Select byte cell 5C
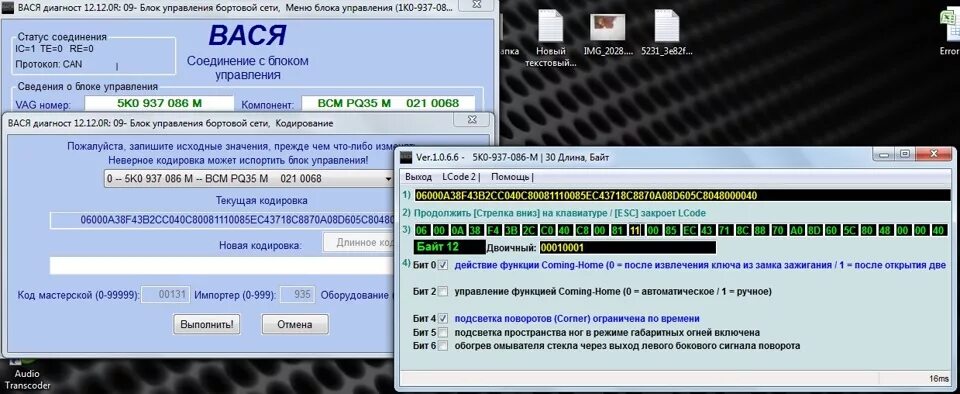Screen dimensions: 960x394 point(849,230)
